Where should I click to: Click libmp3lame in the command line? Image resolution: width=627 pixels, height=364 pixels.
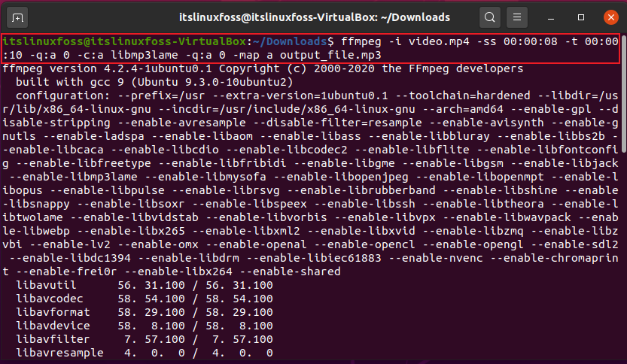pos(145,55)
